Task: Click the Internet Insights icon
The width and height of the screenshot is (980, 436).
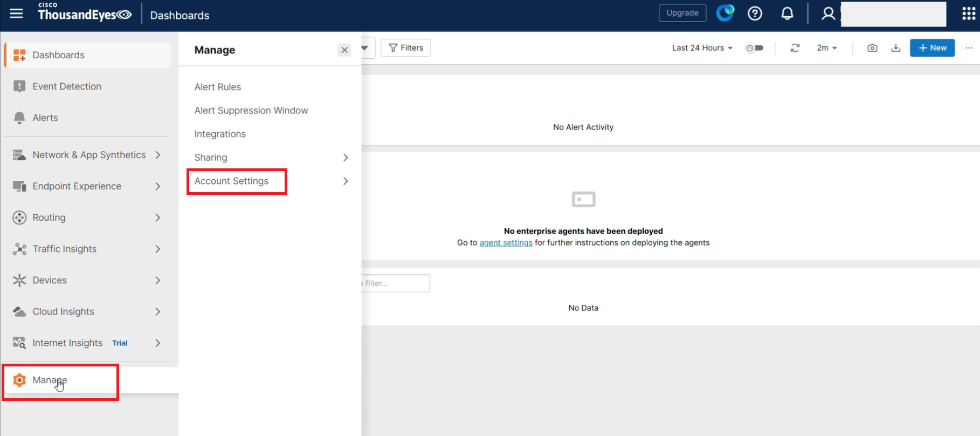Action: [x=19, y=343]
